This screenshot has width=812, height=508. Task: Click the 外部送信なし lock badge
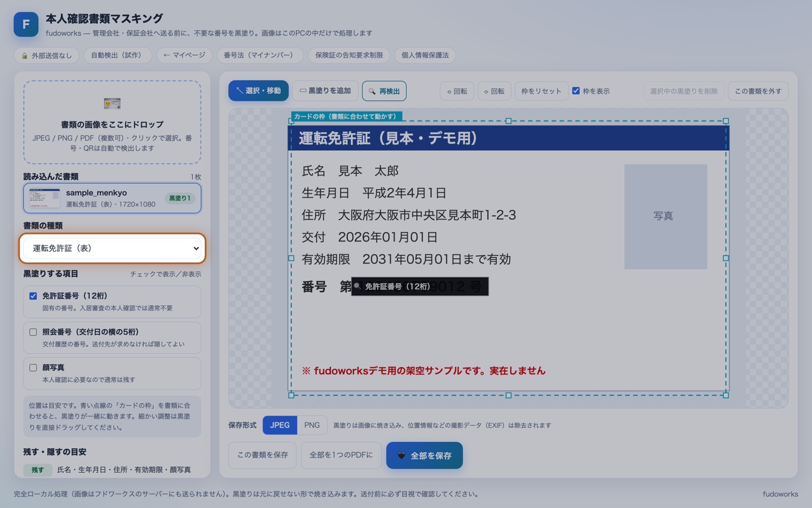pyautogui.click(x=47, y=55)
